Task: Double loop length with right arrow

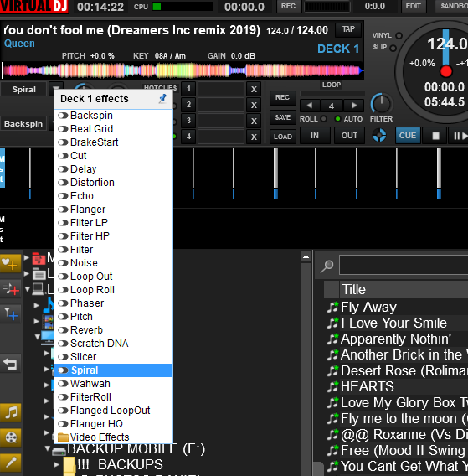Action: click(353, 106)
